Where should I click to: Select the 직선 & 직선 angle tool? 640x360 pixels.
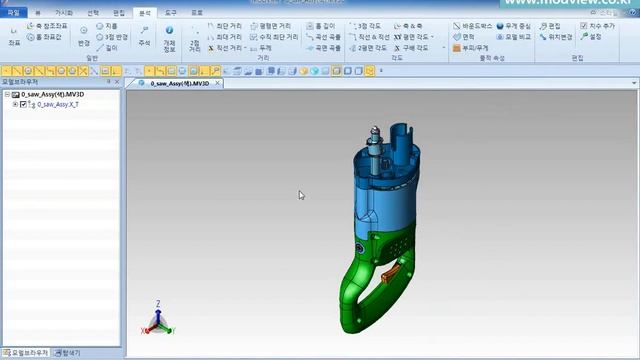coord(369,37)
